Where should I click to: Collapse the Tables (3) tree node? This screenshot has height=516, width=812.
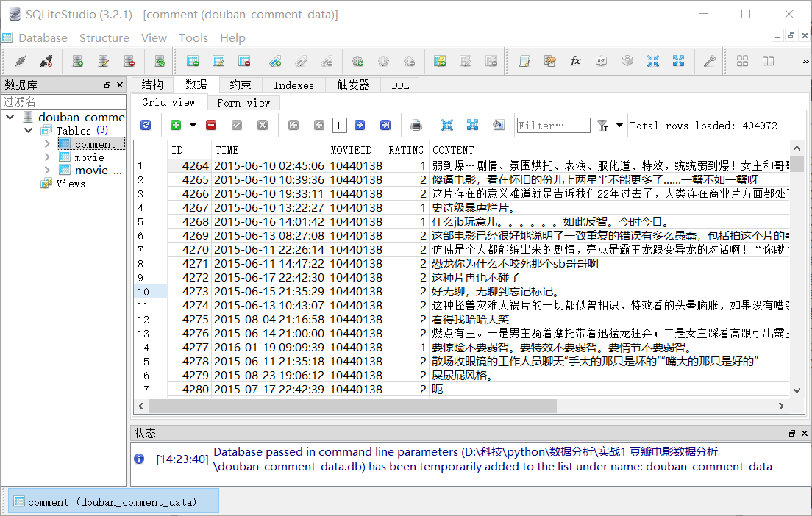(29, 130)
